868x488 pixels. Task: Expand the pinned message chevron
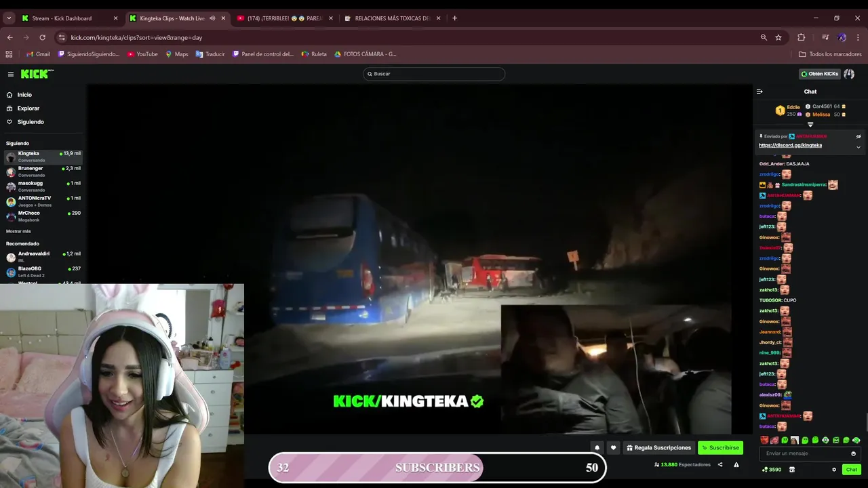pos(858,147)
